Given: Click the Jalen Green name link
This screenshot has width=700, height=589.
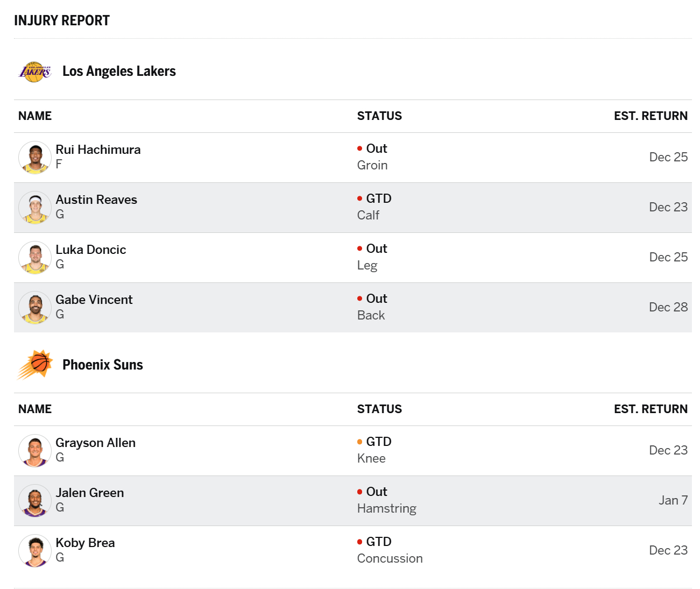Looking at the screenshot, I should [x=90, y=493].
